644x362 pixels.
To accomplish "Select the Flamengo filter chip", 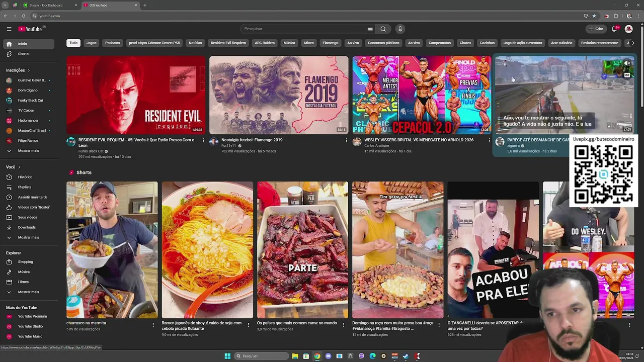I will pyautogui.click(x=331, y=43).
